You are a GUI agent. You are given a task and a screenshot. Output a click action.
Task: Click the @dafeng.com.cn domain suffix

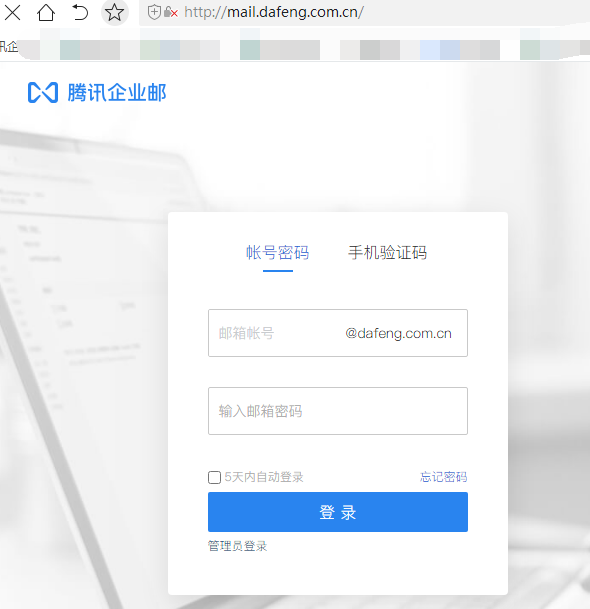point(399,333)
